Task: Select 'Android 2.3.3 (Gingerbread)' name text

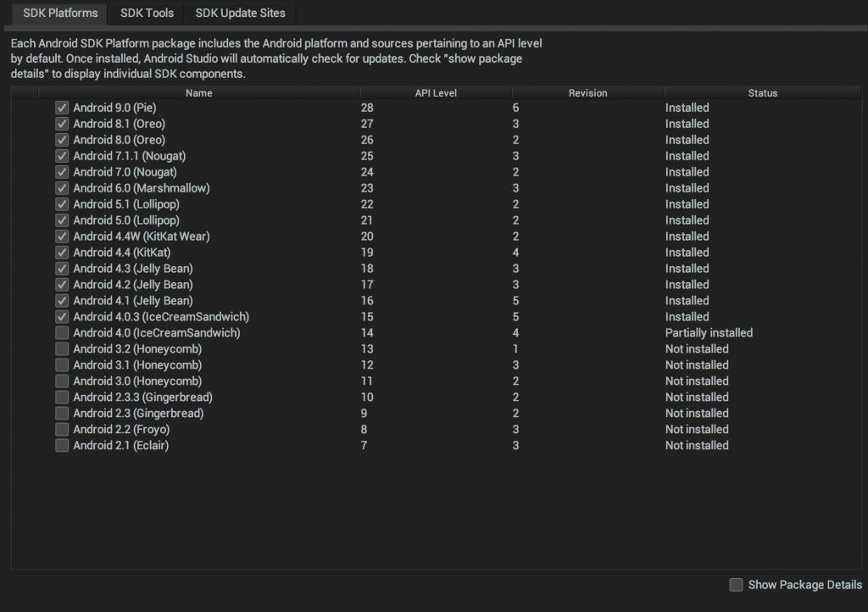Action: (142, 397)
